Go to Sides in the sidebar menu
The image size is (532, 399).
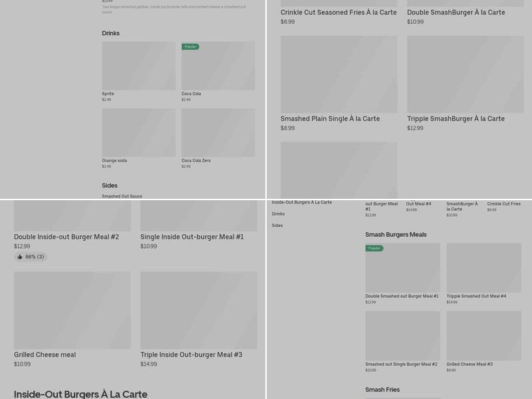[277, 225]
